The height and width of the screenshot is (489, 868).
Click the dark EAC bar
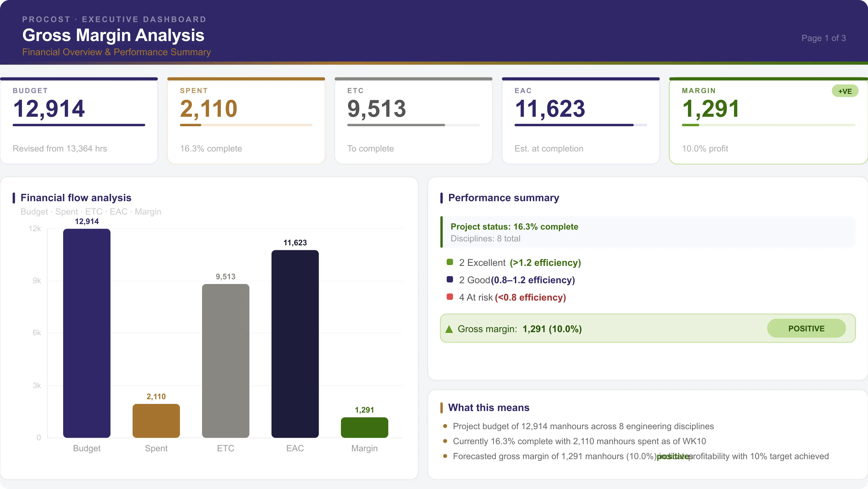pos(295,344)
